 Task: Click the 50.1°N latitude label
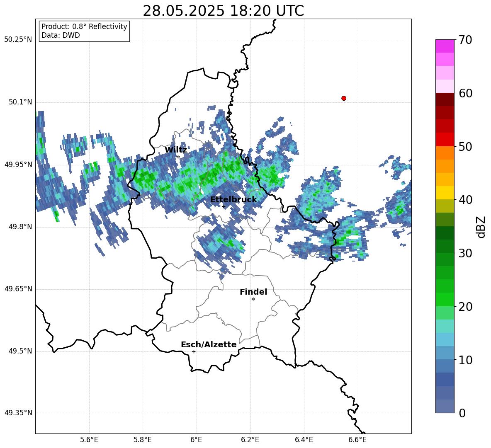click(x=21, y=102)
